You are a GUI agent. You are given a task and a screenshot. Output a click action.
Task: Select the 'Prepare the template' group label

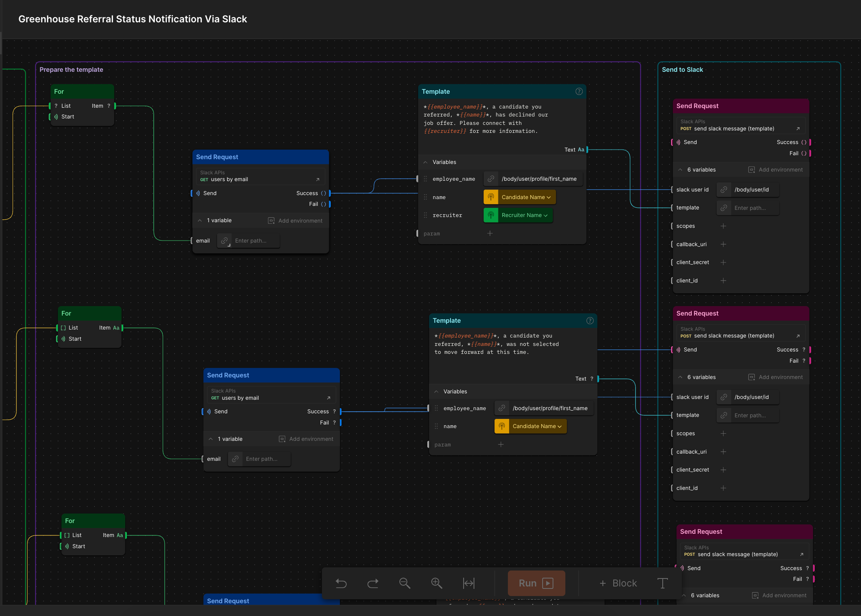71,69
